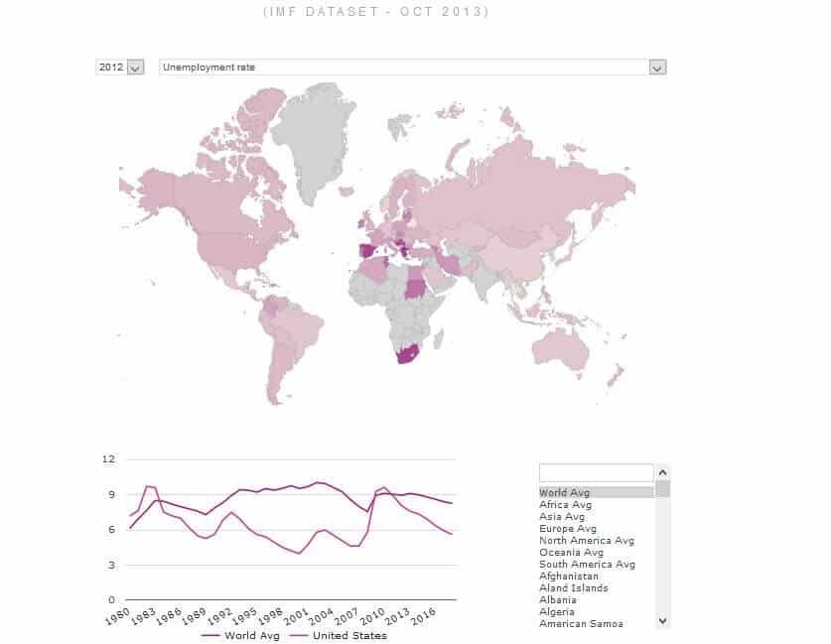
Task: Select Algeria from the country list
Action: pyautogui.click(x=559, y=612)
